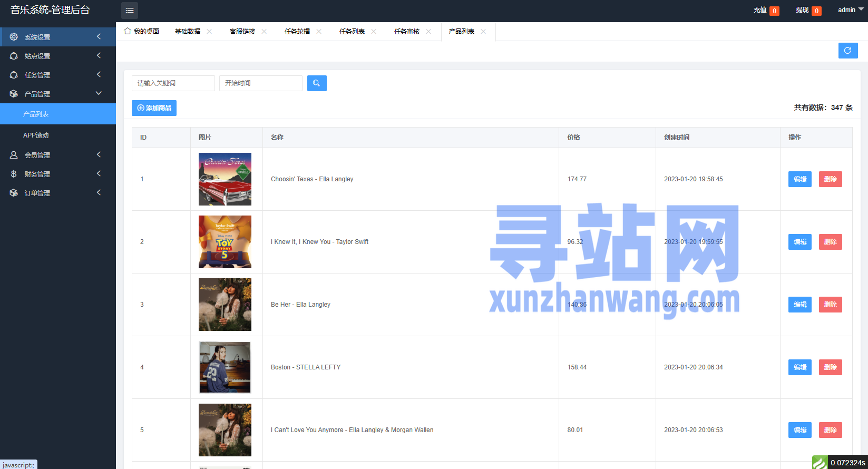
Task: Click the 财务管理 dollar icon
Action: [x=14, y=174]
